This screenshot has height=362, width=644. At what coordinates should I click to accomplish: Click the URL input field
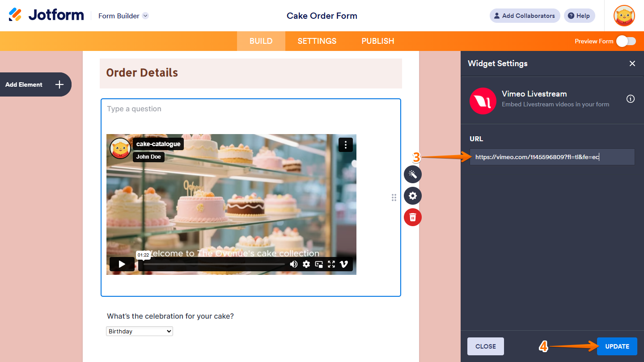pos(552,156)
